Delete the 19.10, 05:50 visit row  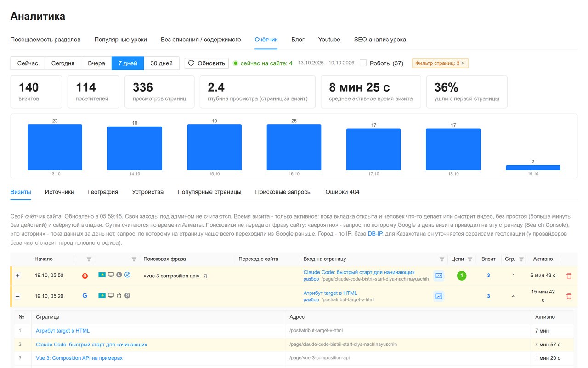[569, 276]
